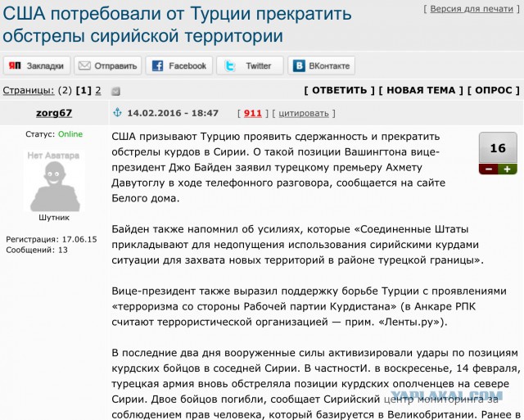This screenshot has width=524, height=420.
Task: Click the anchor permalink icon by post date
Action: (117, 113)
